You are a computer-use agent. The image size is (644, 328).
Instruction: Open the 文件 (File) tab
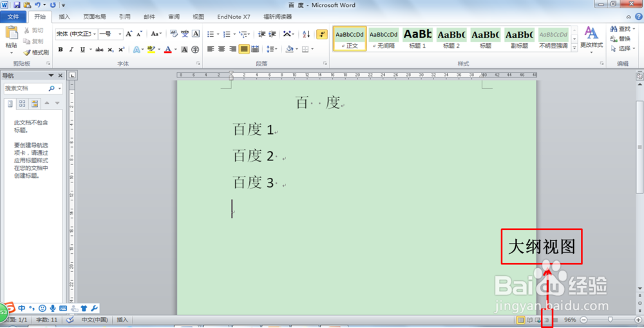click(13, 17)
